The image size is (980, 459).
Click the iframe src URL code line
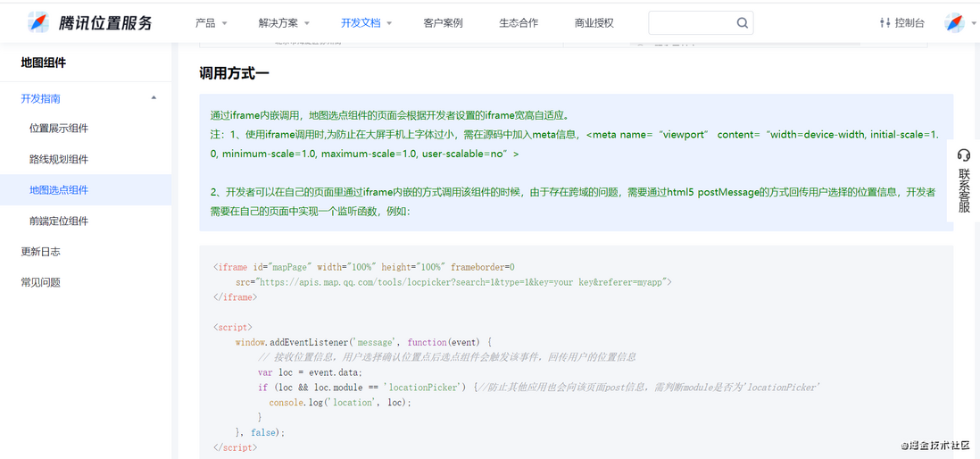tap(453, 282)
